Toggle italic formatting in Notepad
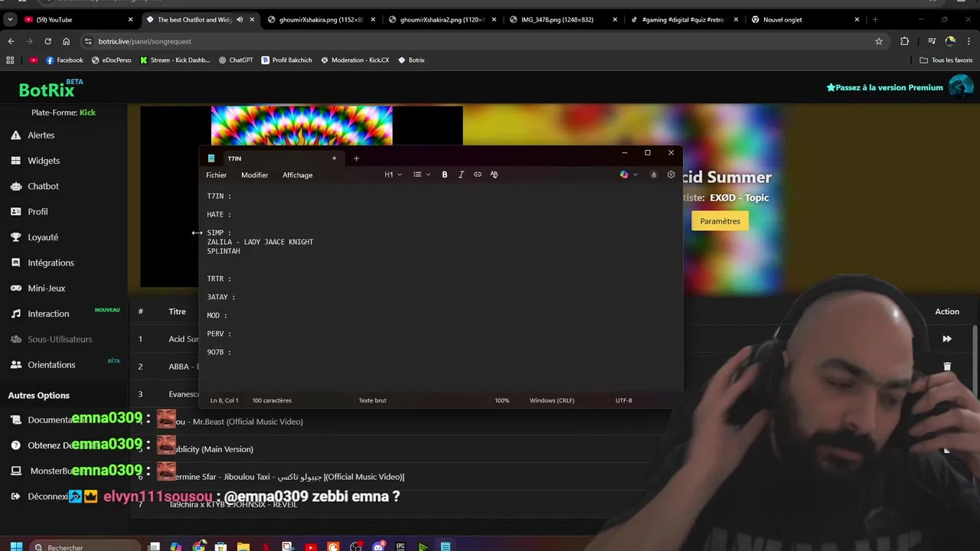The image size is (980, 551). [x=461, y=174]
